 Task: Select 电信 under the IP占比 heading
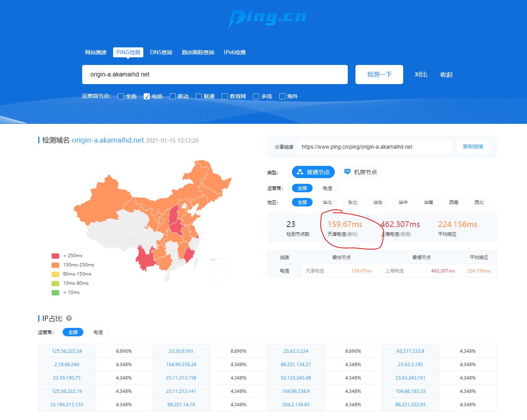point(98,332)
